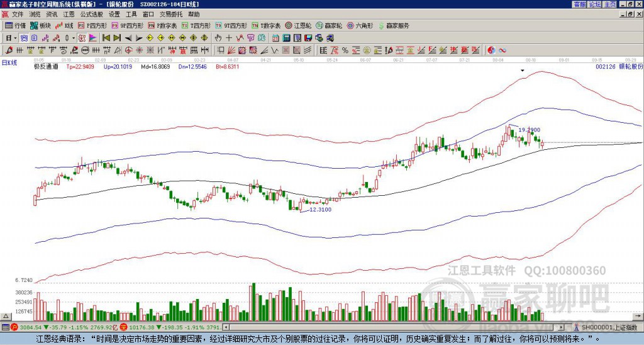Click the 002126 银轮股份 stock label
644x345 pixels.
[619, 67]
